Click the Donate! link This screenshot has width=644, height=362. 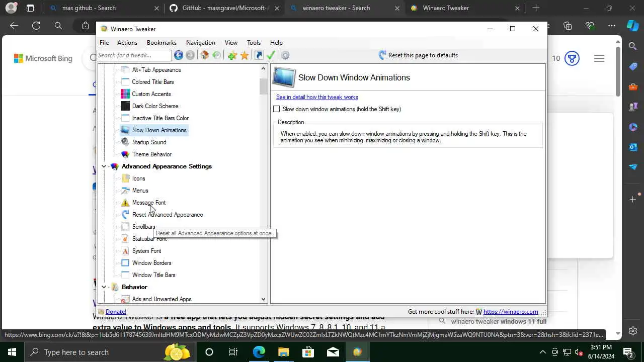pyautogui.click(x=116, y=312)
